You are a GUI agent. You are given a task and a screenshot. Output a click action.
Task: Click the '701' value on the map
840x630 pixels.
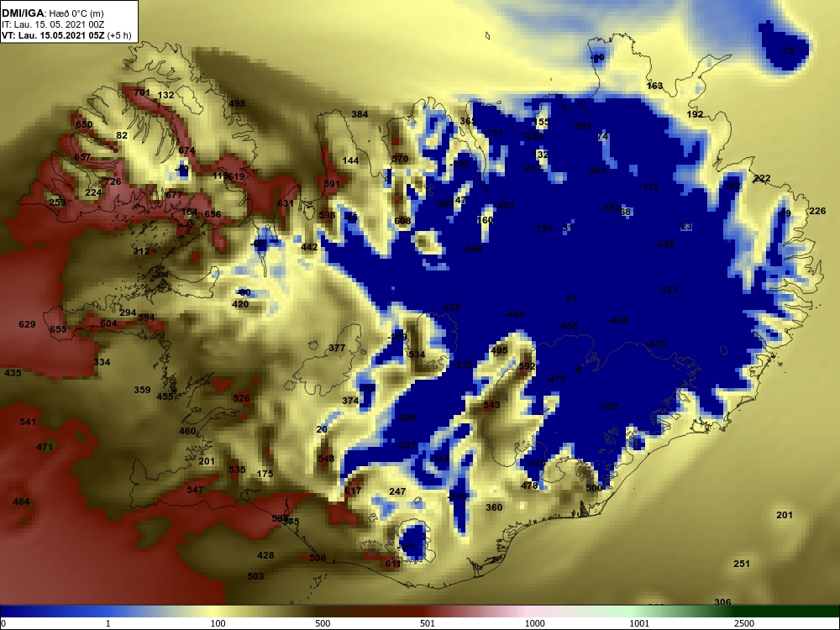pyautogui.click(x=142, y=92)
